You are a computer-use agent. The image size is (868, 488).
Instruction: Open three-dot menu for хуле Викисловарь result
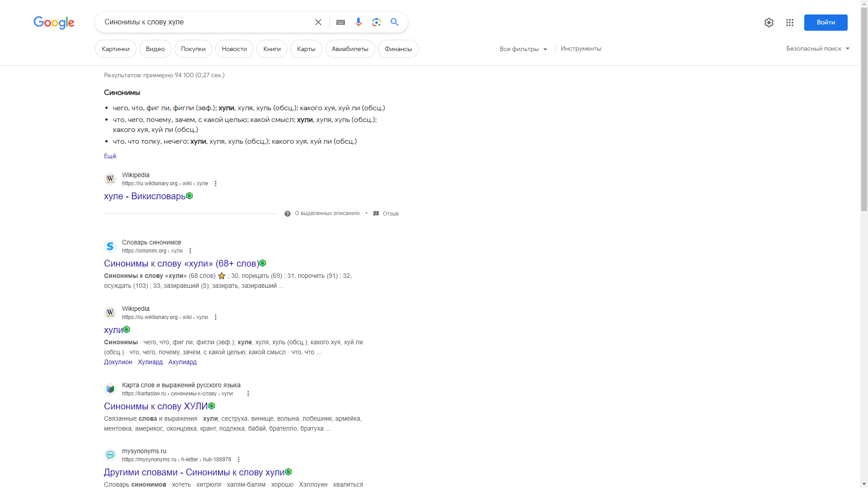[216, 183]
